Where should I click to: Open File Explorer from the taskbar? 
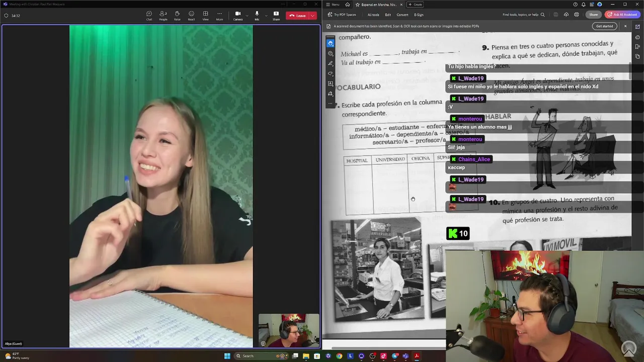[x=306, y=356]
